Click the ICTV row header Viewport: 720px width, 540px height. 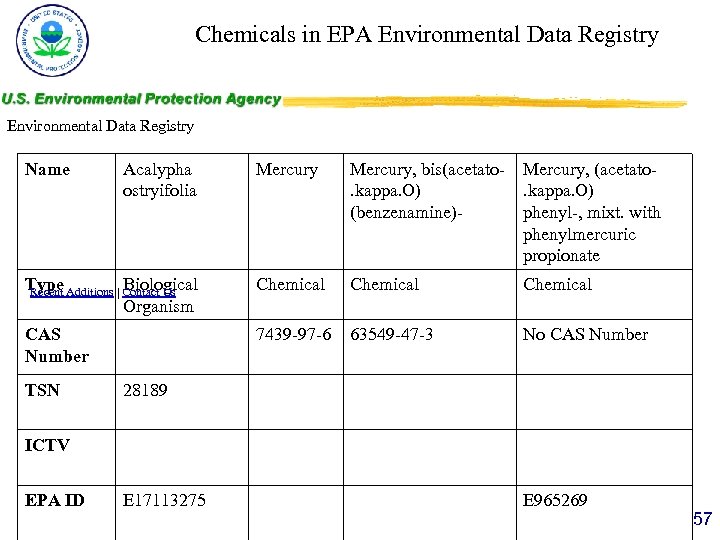(47, 445)
